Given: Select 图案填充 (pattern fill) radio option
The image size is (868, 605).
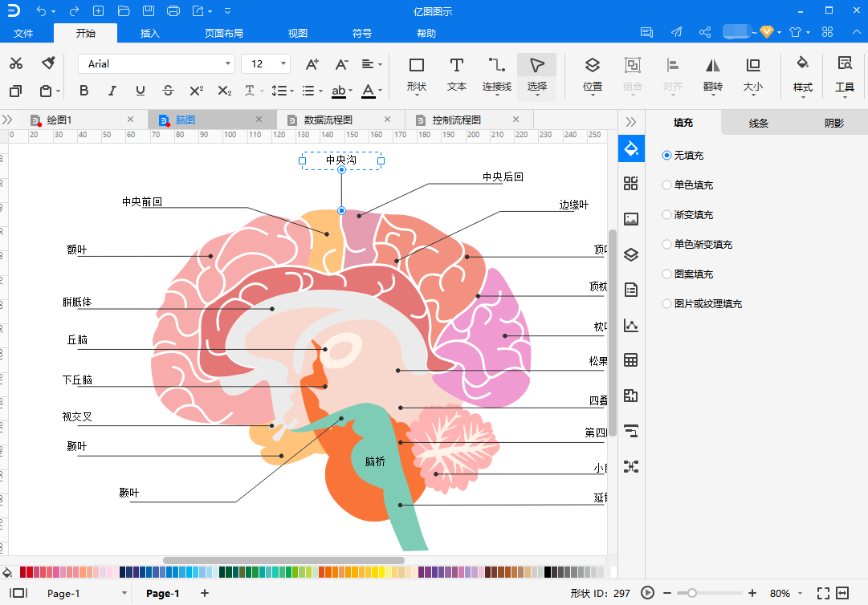Looking at the screenshot, I should click(x=666, y=274).
